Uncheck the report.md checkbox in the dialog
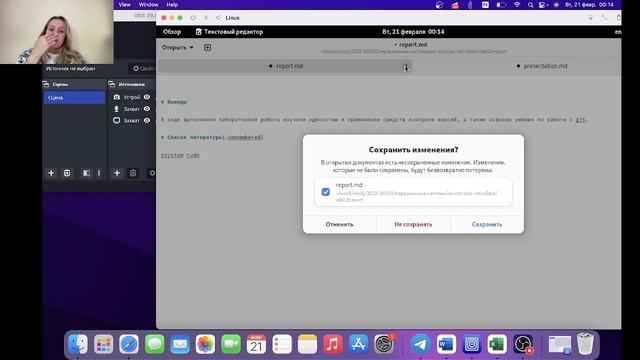Image resolution: width=640 pixels, height=360 pixels. click(x=326, y=192)
